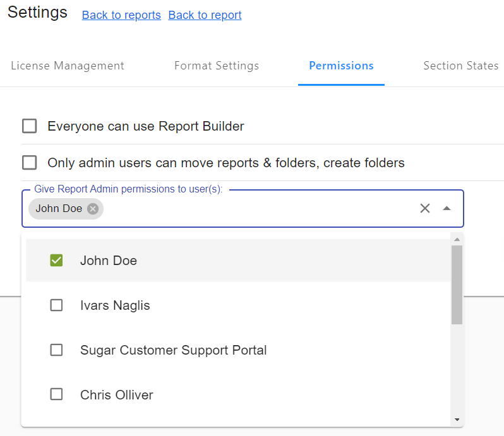
Task: Switch to License Management tab
Action: click(x=68, y=66)
